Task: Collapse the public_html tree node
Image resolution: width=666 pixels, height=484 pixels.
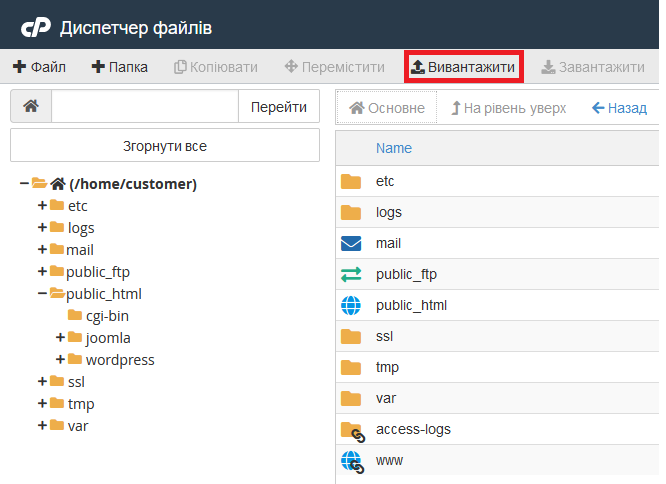Action: [42, 294]
